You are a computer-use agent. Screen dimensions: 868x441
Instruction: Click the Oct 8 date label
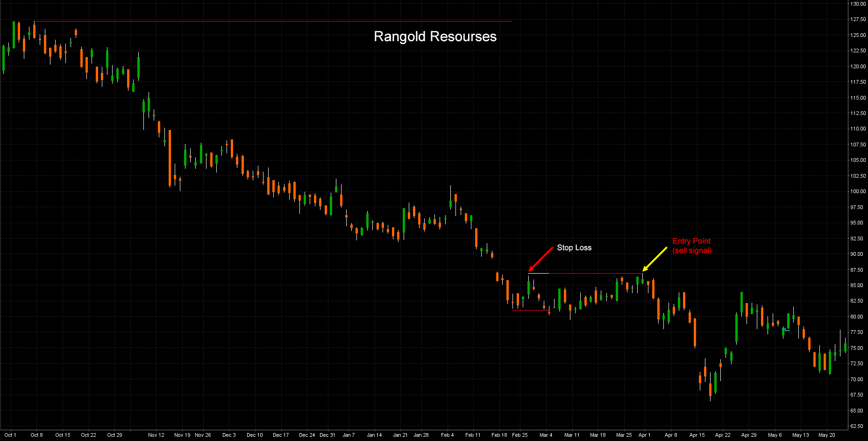pyautogui.click(x=36, y=435)
